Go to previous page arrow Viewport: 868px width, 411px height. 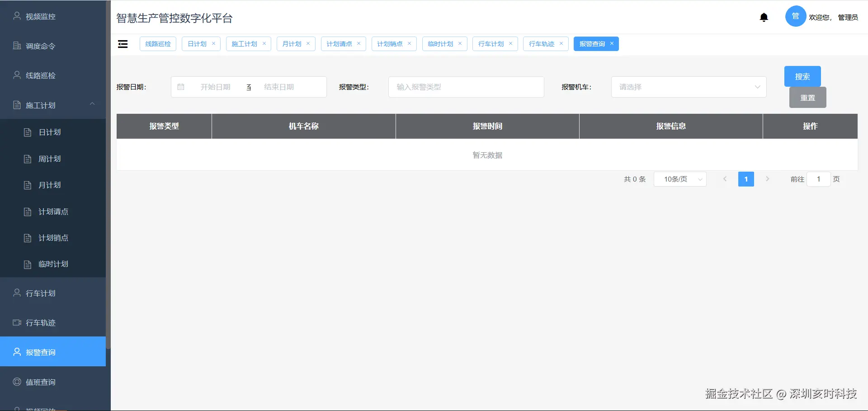[x=725, y=179]
